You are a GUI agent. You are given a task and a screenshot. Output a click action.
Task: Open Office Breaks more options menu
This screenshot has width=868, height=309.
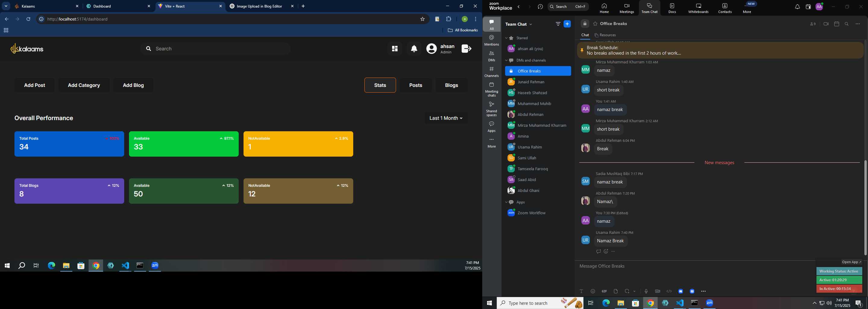[x=857, y=24]
